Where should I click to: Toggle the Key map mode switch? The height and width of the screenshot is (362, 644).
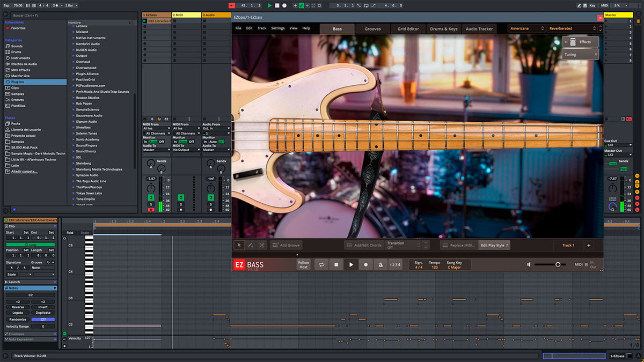592,5
